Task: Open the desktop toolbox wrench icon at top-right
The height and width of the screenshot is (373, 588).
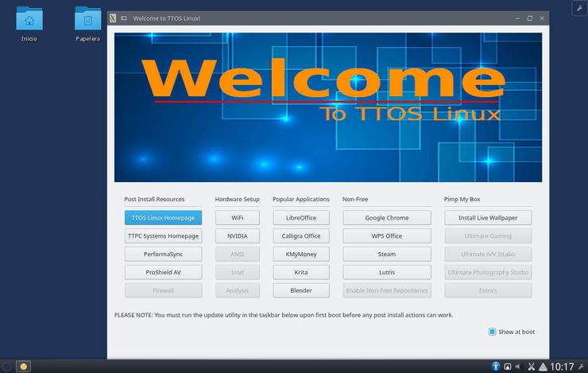Action: coord(579,8)
